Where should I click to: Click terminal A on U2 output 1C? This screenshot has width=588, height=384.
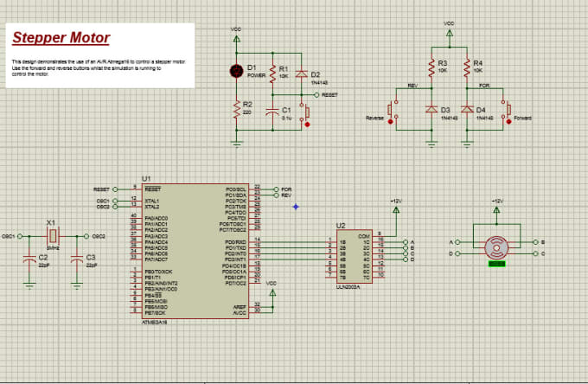406,242
